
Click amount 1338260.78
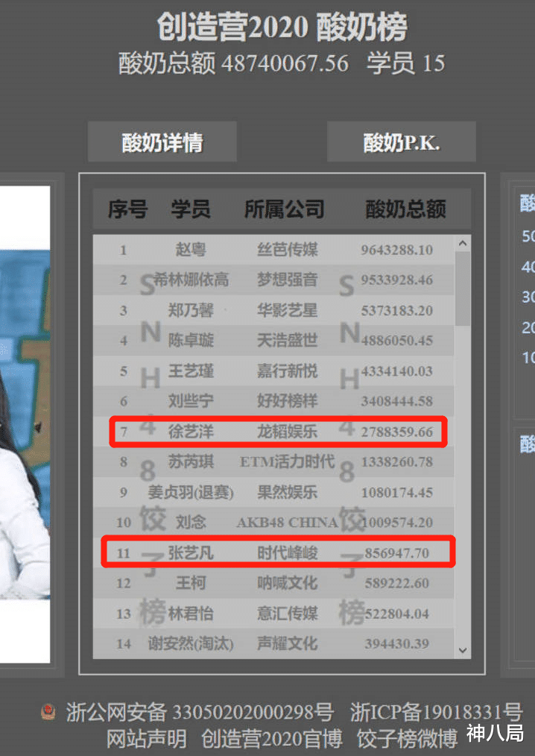coord(396,462)
